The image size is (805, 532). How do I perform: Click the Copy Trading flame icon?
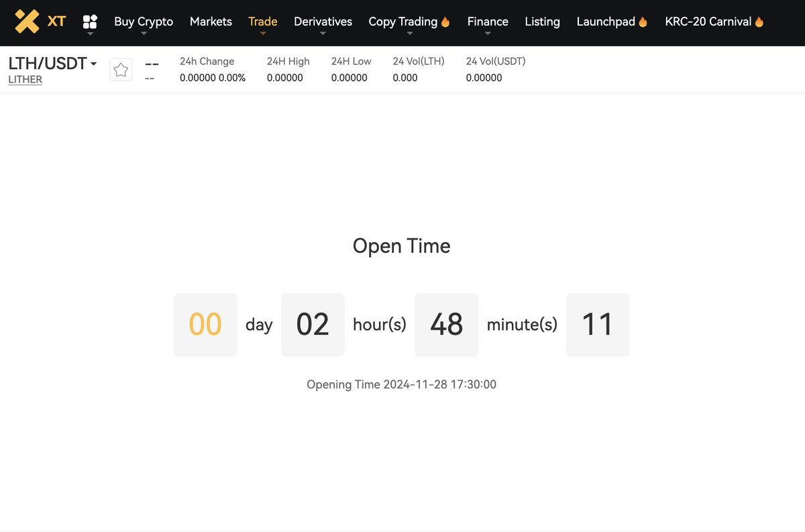[445, 21]
